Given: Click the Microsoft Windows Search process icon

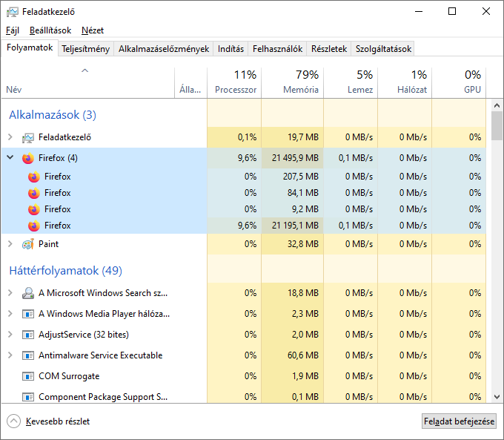Looking at the screenshot, I should click(28, 293).
